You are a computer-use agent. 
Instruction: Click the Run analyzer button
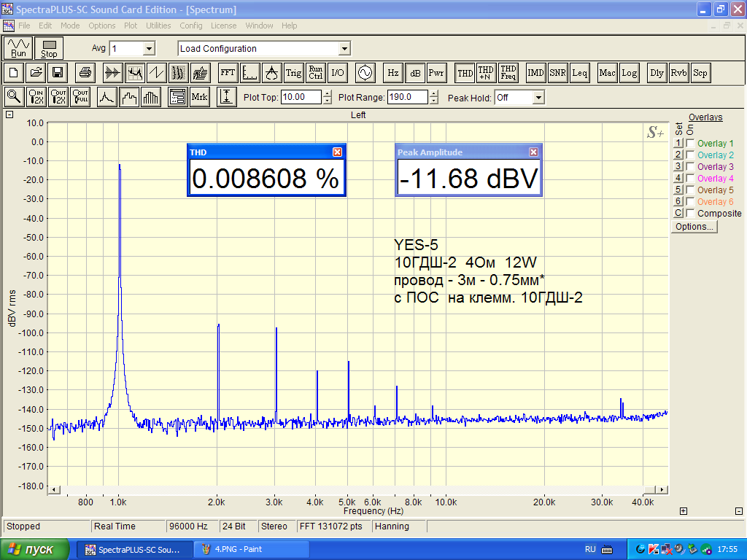coord(19,48)
